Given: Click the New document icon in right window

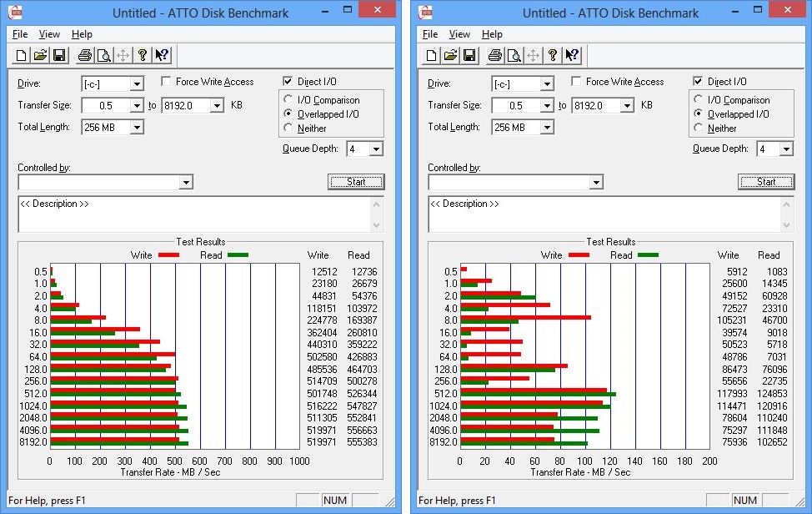Looking at the screenshot, I should click(431, 55).
